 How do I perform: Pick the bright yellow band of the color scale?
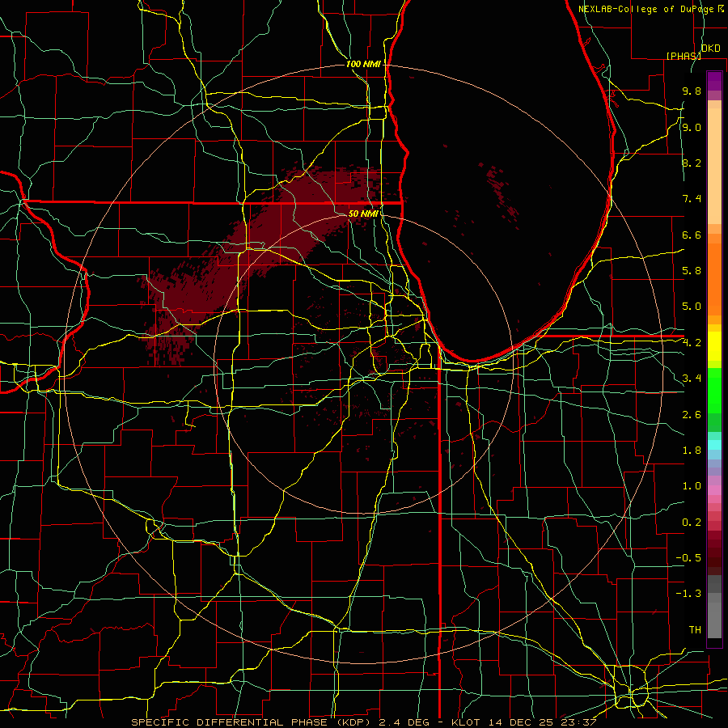tap(714, 346)
